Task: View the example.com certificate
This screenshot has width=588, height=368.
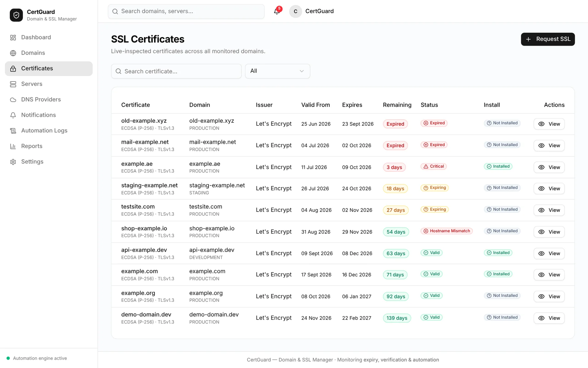Action: click(x=549, y=275)
